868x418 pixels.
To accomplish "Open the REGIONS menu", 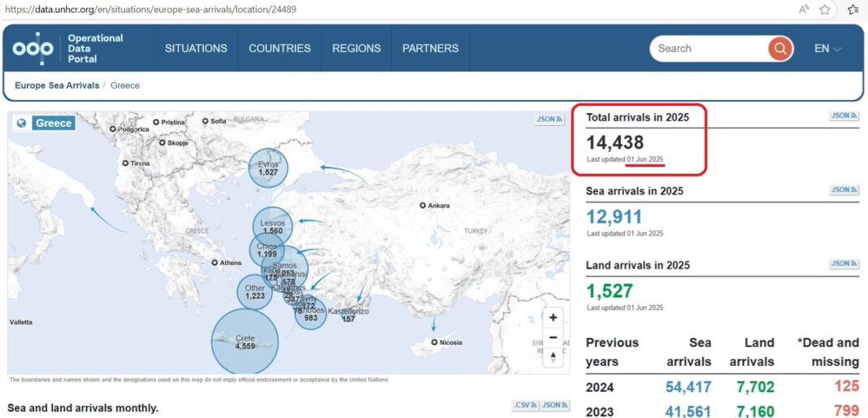I will click(x=356, y=49).
